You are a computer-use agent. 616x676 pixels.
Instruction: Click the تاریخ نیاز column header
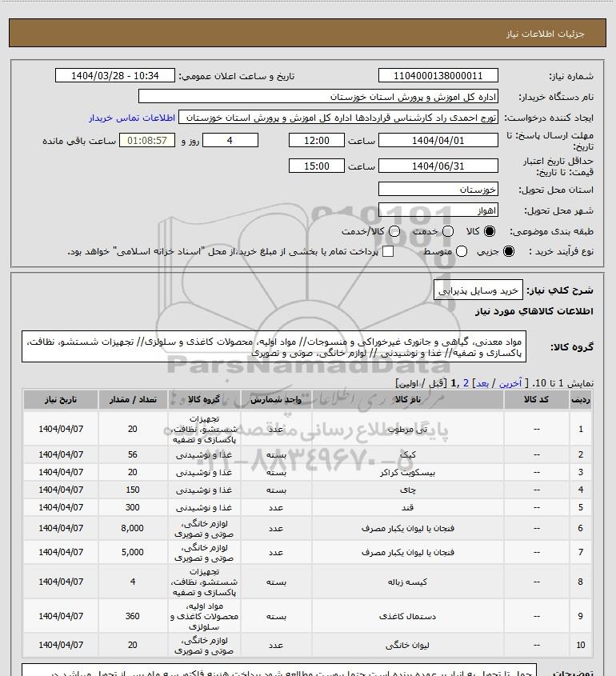[x=61, y=400]
